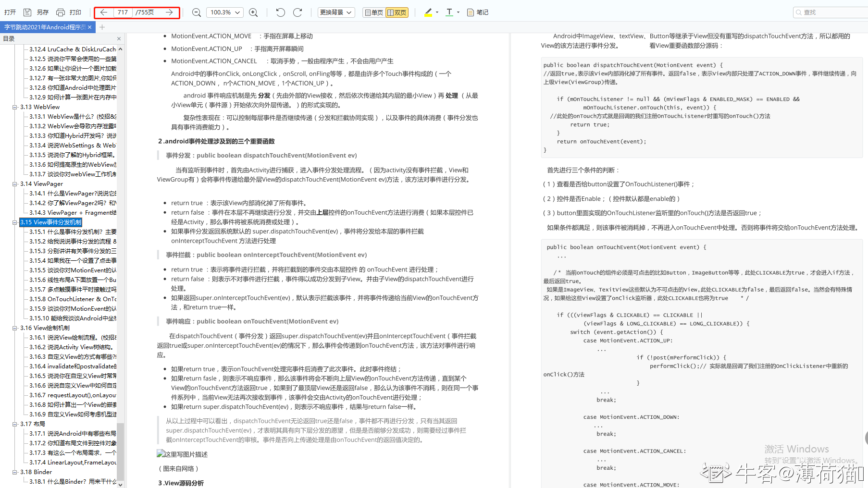
Task: Select the text underline T tool
Action: click(449, 12)
